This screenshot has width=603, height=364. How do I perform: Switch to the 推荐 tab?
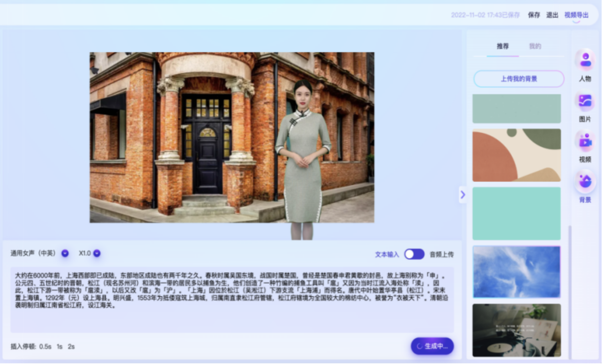(x=503, y=46)
